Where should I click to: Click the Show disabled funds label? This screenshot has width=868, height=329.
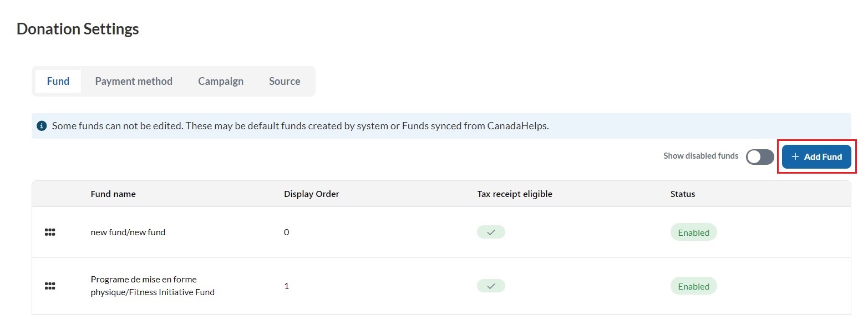(x=701, y=156)
